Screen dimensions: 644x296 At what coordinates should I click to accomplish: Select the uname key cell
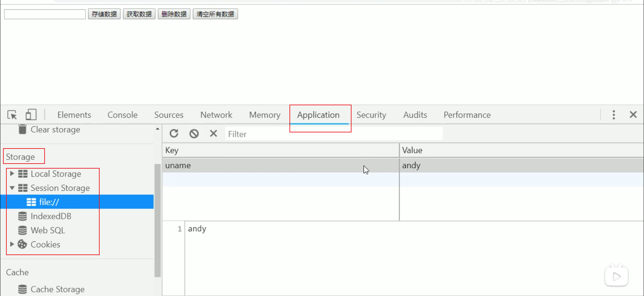[281, 165]
